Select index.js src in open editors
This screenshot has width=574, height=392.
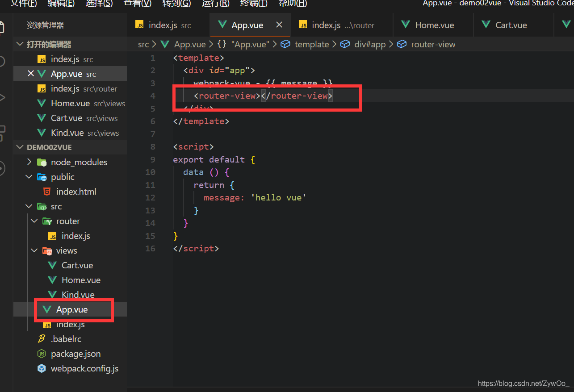click(x=70, y=59)
